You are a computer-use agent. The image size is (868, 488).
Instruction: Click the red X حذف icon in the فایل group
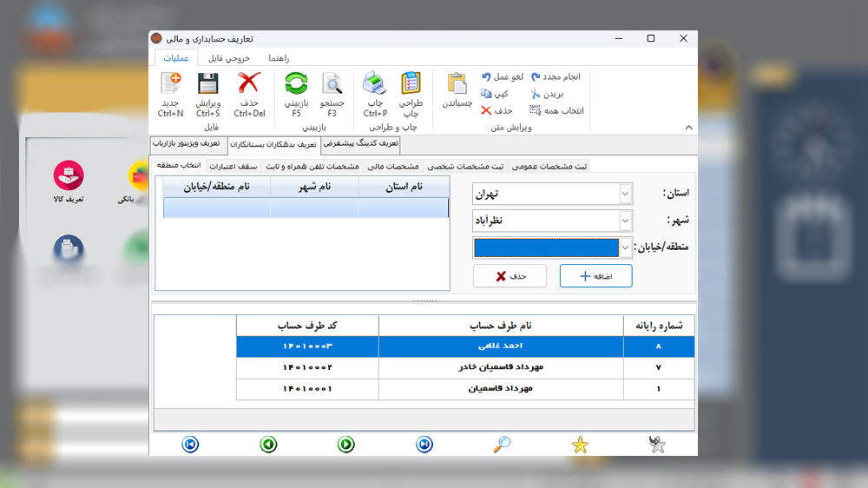[249, 84]
